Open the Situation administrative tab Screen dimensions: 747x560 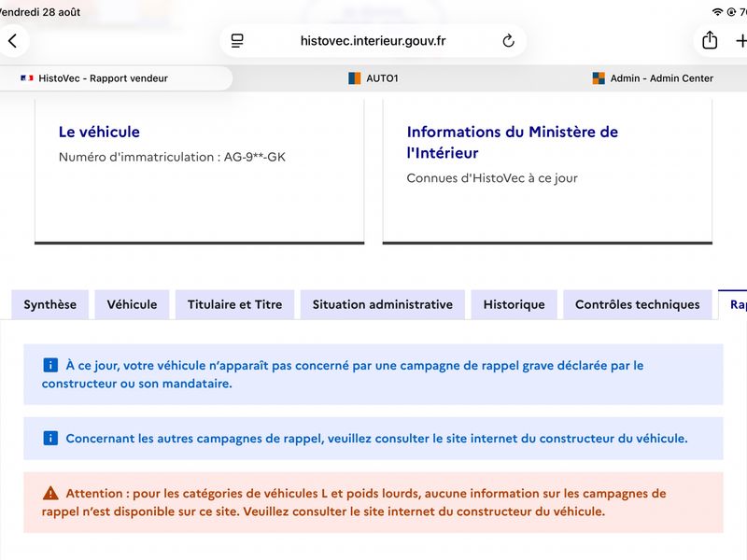(383, 305)
